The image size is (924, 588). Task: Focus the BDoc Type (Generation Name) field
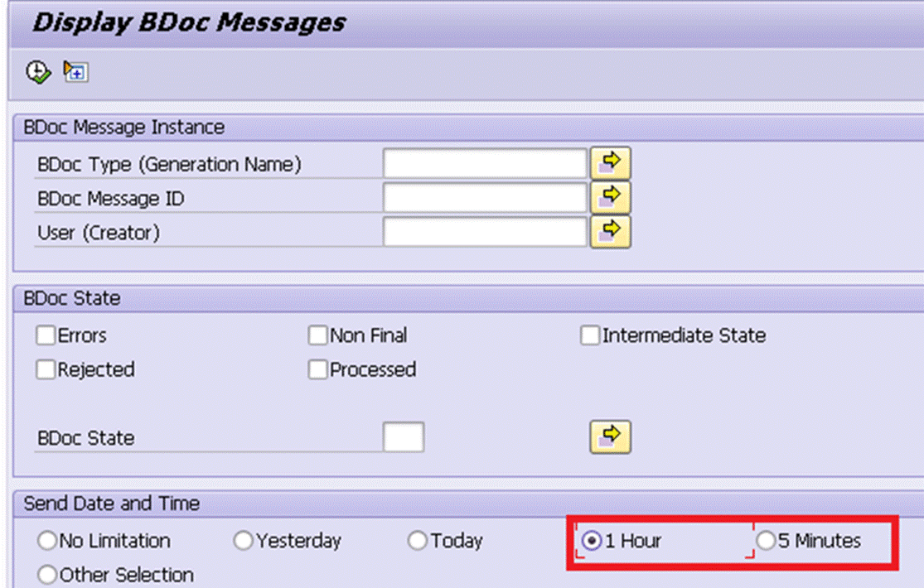[485, 163]
